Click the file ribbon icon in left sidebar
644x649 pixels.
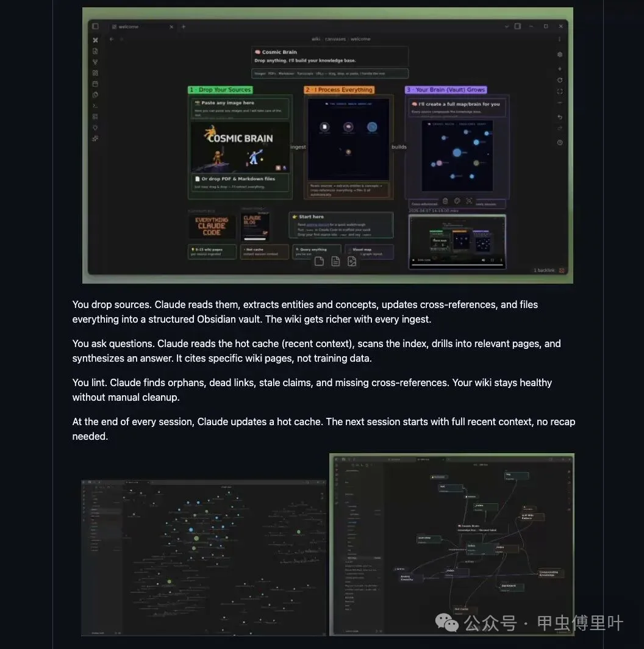point(95,51)
